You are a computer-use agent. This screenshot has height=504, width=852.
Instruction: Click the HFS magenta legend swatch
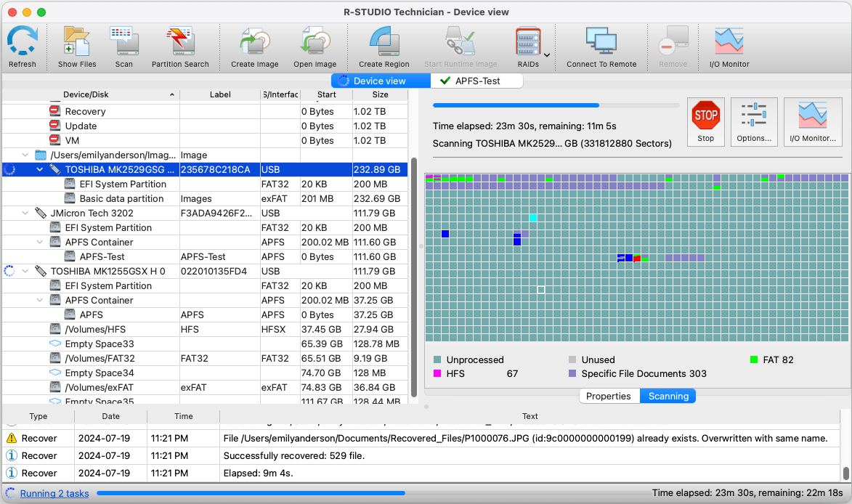(437, 374)
